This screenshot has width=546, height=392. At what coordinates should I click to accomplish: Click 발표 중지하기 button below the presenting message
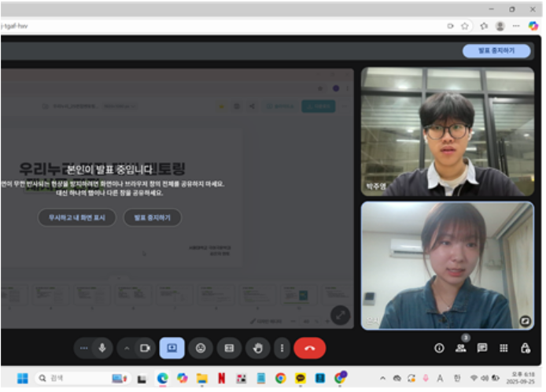click(153, 218)
